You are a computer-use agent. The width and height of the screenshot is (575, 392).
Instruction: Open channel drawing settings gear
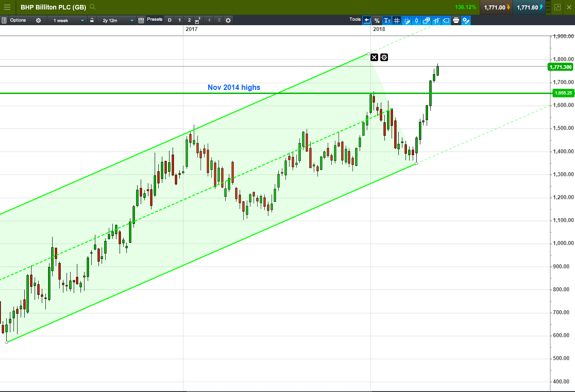click(x=384, y=57)
